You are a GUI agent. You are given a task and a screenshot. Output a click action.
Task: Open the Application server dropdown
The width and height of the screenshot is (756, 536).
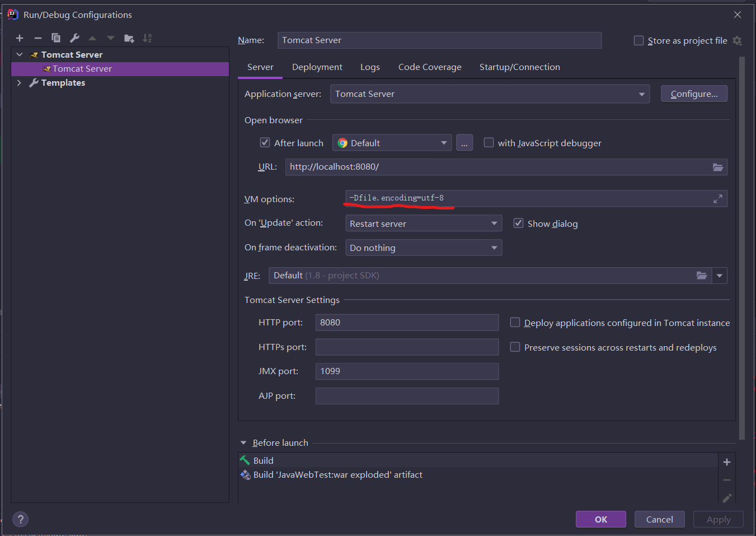point(490,94)
